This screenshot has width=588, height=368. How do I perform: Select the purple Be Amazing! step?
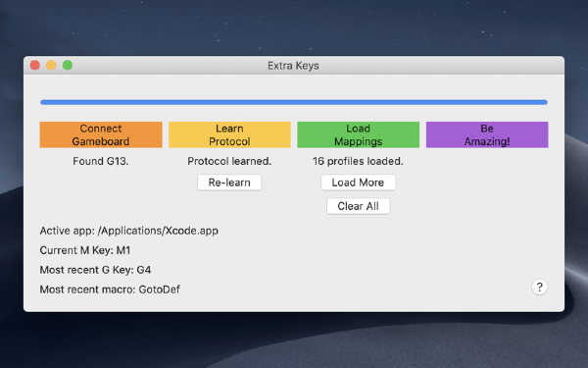[x=487, y=134]
